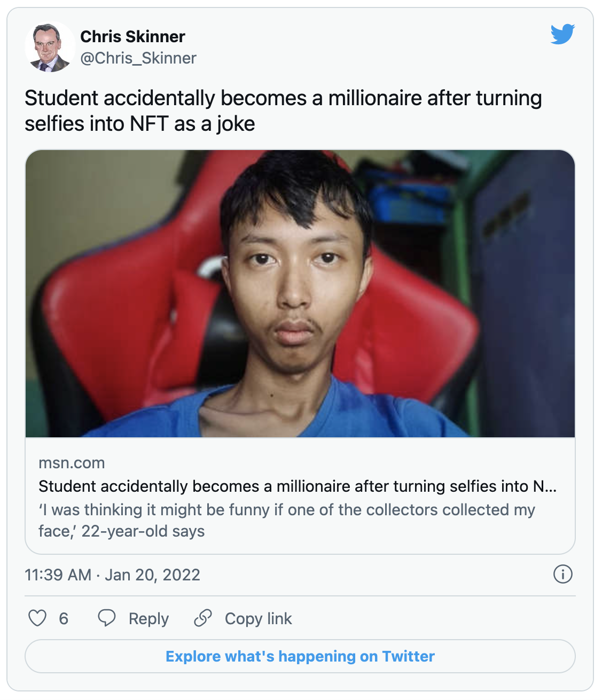Open Chris Skinner's profile avatar
This screenshot has width=602, height=700.
[x=50, y=47]
